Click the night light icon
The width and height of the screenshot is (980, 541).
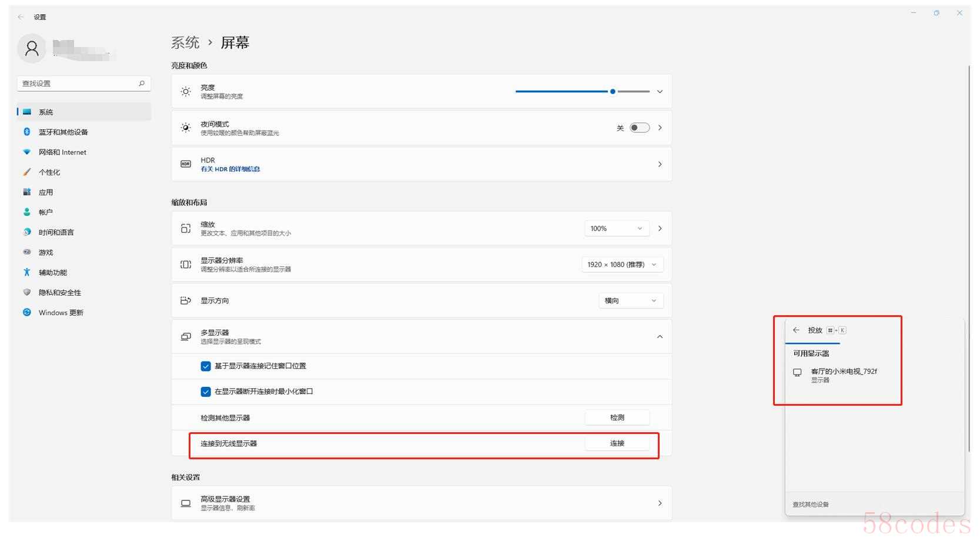click(186, 128)
